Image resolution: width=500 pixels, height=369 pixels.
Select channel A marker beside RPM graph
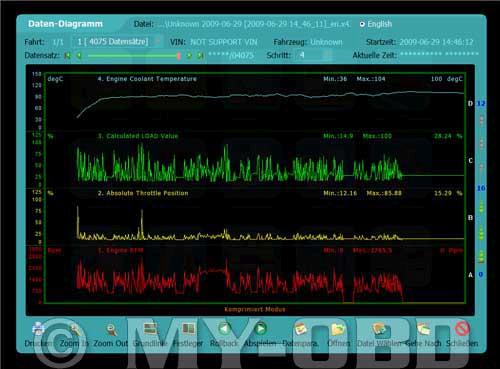pos(470,275)
